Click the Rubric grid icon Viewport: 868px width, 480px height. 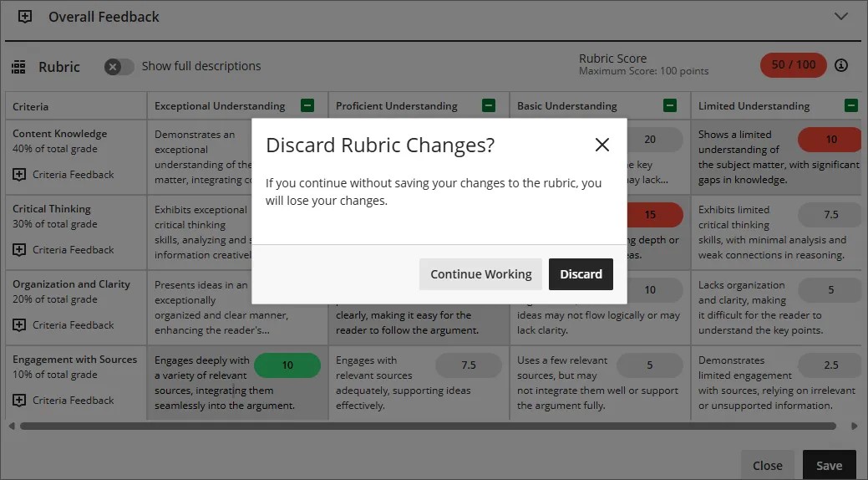coord(18,67)
